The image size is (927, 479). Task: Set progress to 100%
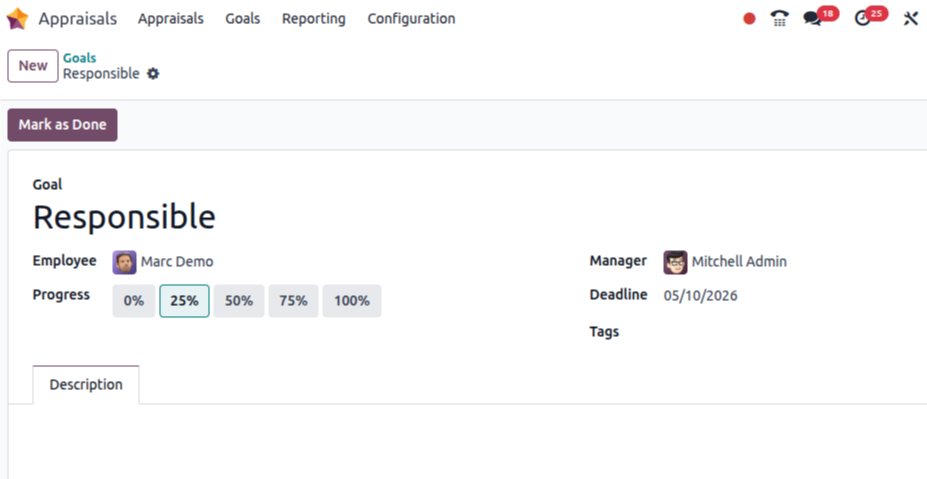click(x=351, y=301)
